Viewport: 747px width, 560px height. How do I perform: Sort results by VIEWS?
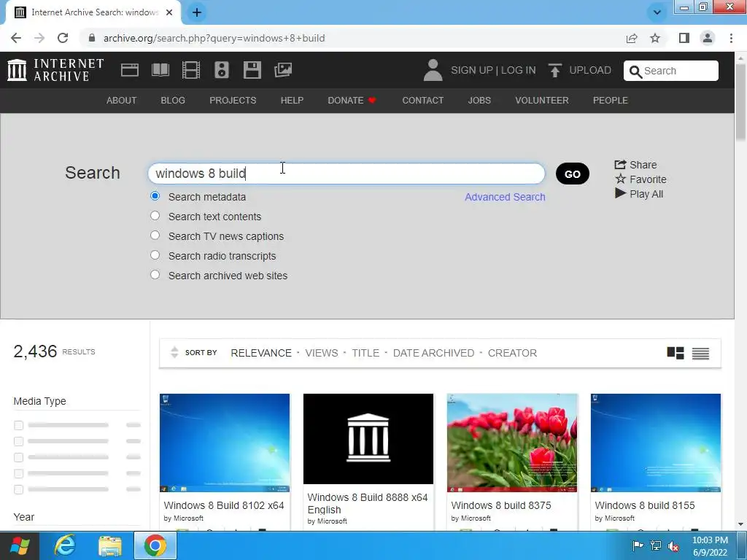[x=322, y=353]
